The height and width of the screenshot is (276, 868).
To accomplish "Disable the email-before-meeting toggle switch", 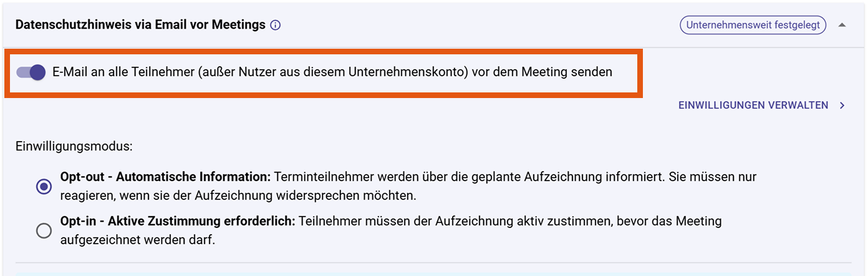I will point(31,72).
